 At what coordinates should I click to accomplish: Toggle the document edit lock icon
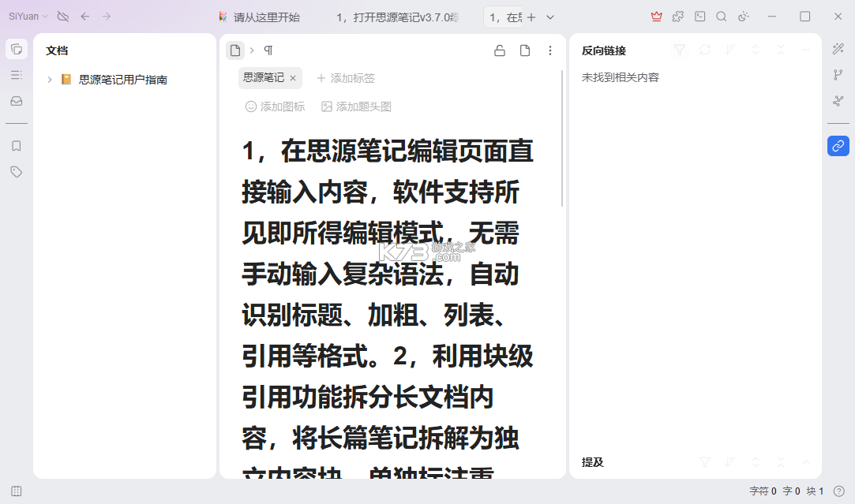coord(500,50)
